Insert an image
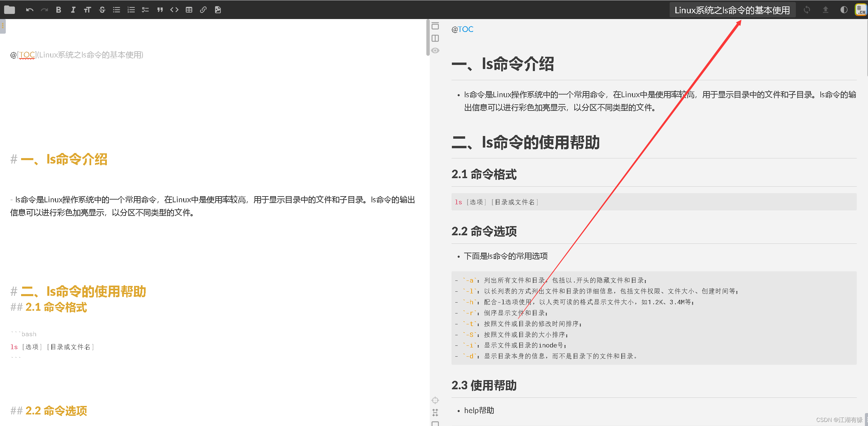The height and width of the screenshot is (426, 868). 218,10
